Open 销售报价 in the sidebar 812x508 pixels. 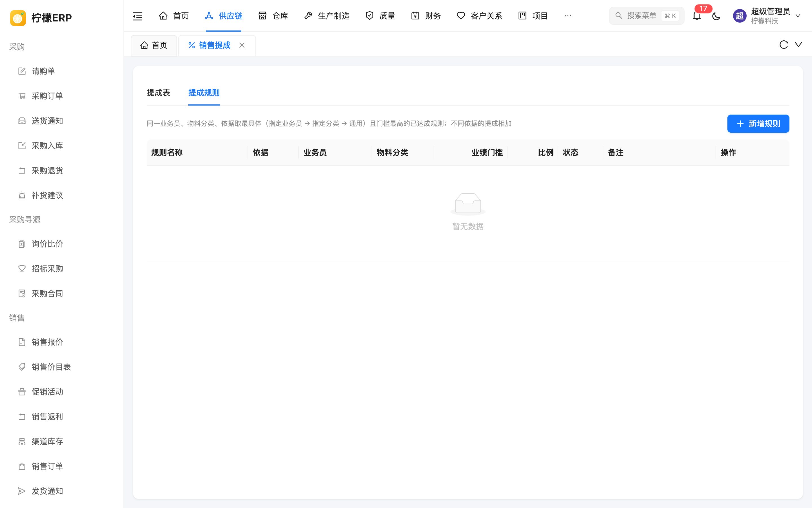click(62, 342)
